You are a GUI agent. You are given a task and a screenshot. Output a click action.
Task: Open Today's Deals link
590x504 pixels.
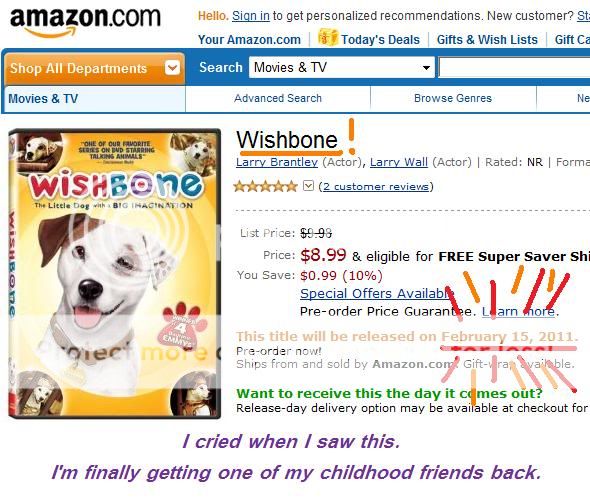[380, 40]
